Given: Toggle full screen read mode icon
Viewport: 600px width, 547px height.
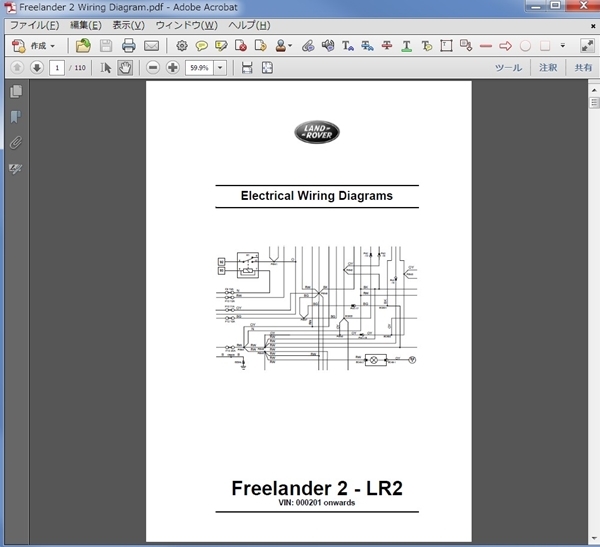Looking at the screenshot, I should [x=587, y=46].
